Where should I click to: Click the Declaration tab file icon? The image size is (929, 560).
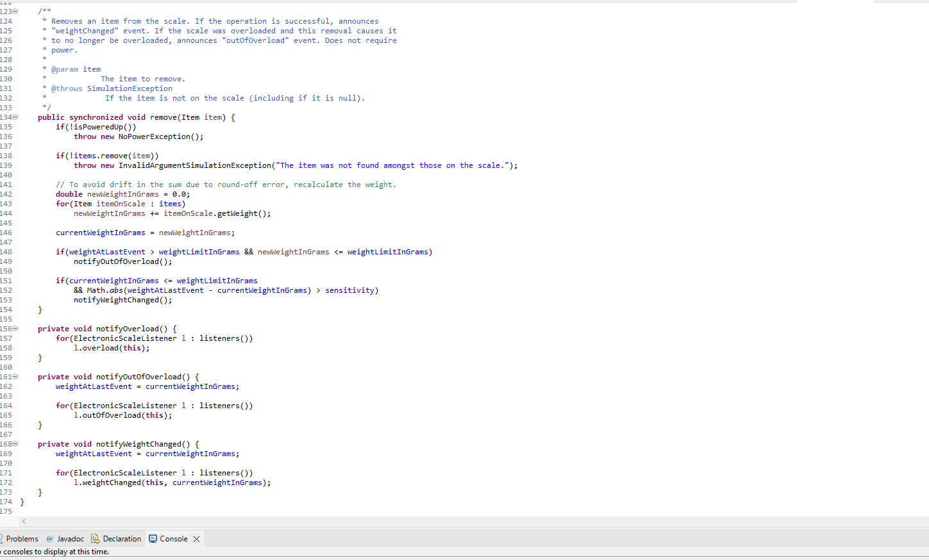coord(94,538)
